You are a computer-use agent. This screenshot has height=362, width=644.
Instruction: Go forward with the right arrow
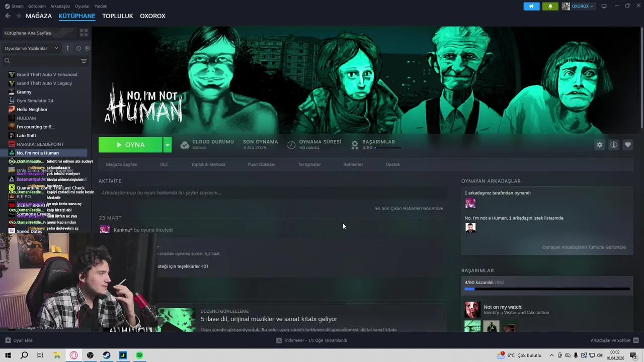coord(18,16)
